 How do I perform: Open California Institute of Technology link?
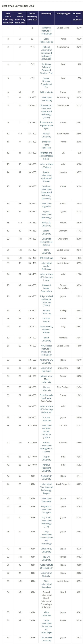point(46,31)
